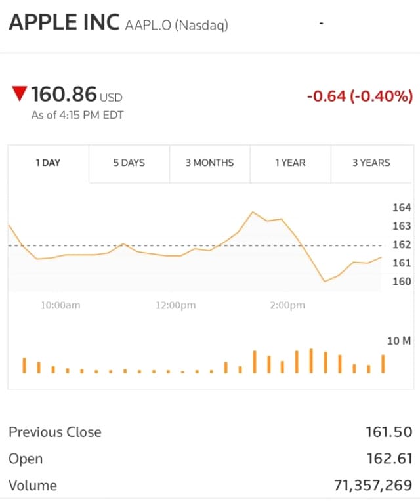This screenshot has height=504, width=420.
Task: Click the red down-arrow price indicator
Action: pos(20,94)
